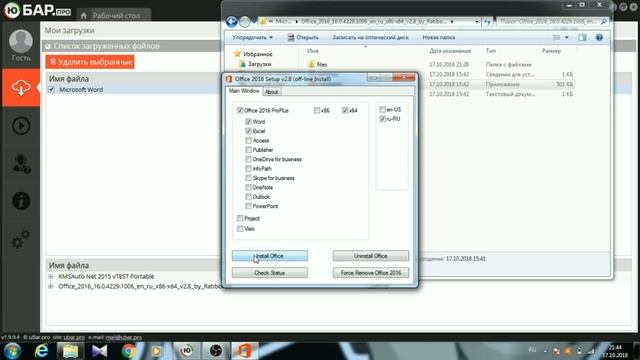Image resolution: width=640 pixels, height=360 pixels.
Task: Enable the OneNote checkbox
Action: point(248,187)
